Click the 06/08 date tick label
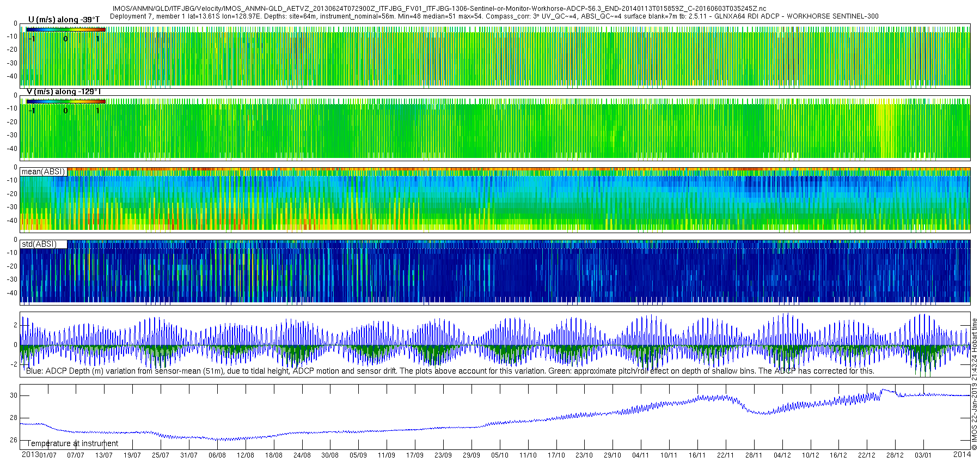This screenshot has width=980, height=463. [x=217, y=455]
